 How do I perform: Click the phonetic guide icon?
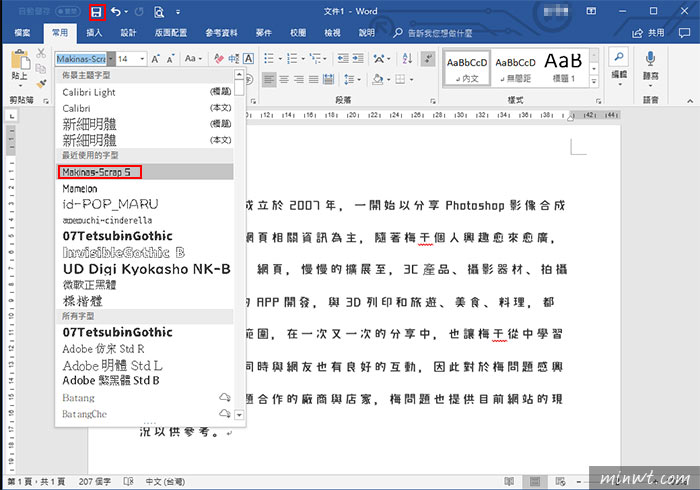click(x=233, y=58)
